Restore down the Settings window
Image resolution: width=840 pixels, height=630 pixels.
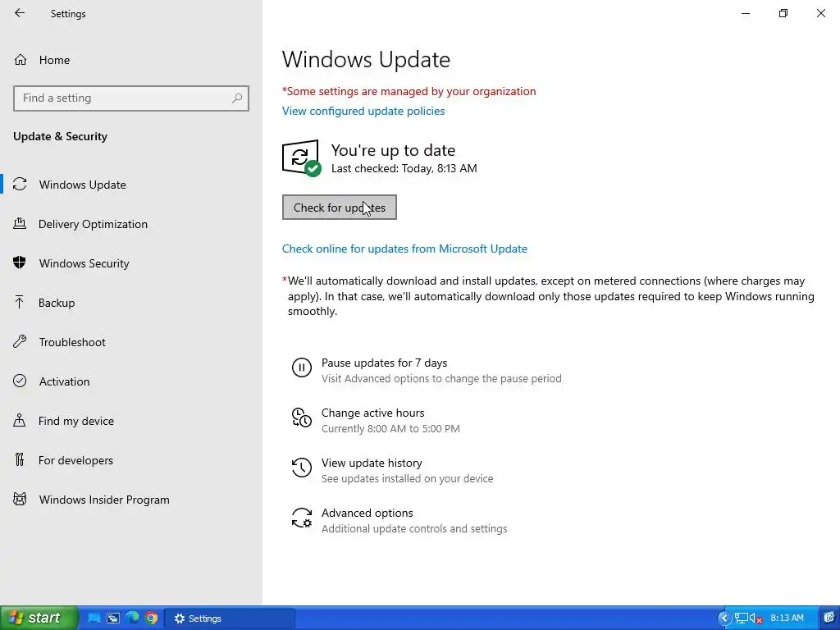(783, 13)
